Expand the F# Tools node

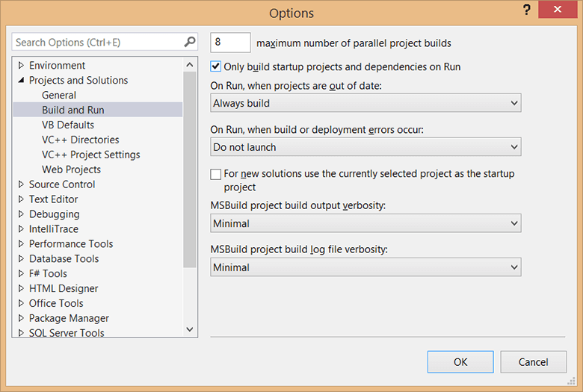point(21,273)
